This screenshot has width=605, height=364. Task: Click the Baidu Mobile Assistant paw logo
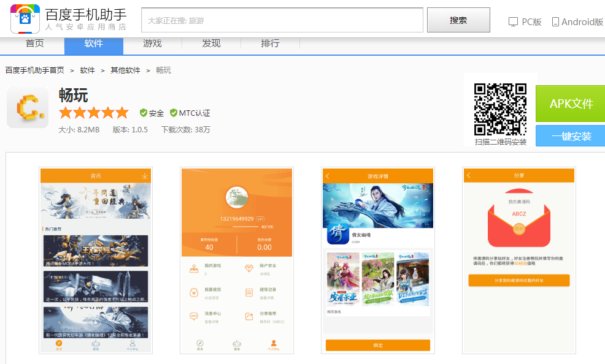coord(25,18)
